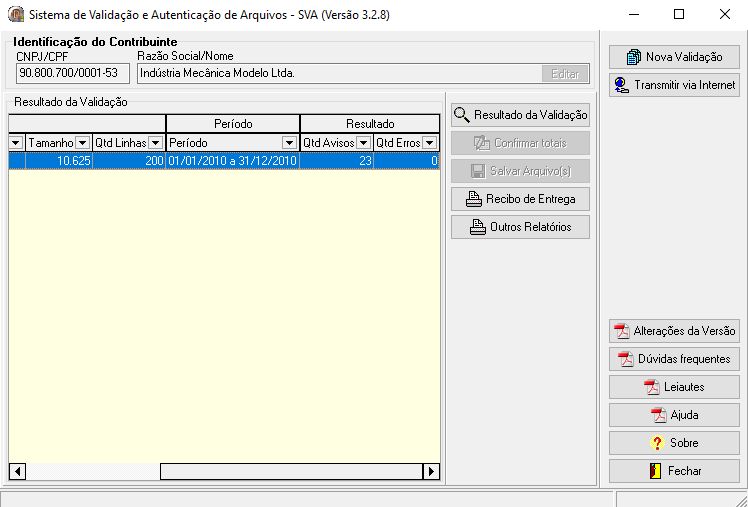Open Outros Relatórios printer button
Screen dimensions: 748x507
[520, 227]
